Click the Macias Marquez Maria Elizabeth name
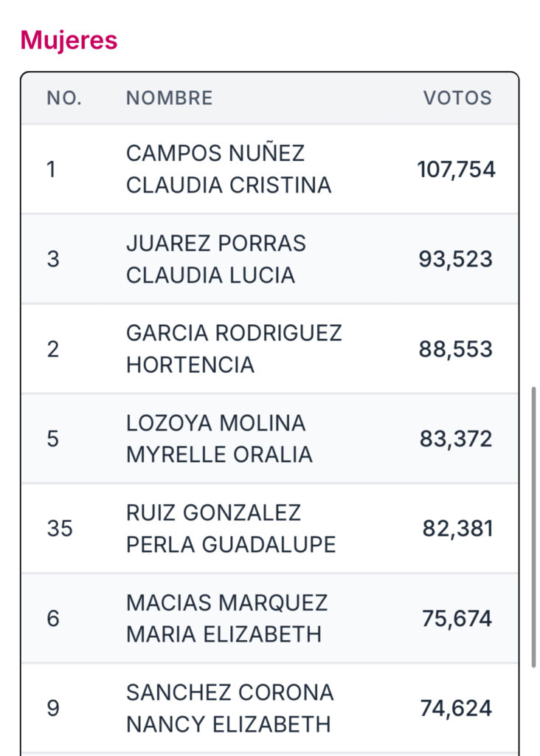Image resolution: width=540 pixels, height=756 pixels. pos(227,618)
